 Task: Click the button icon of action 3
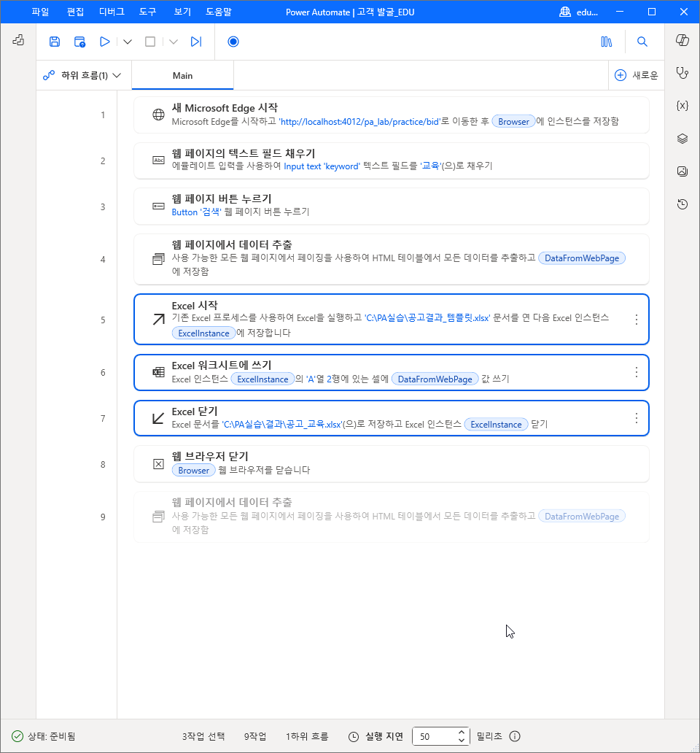158,206
